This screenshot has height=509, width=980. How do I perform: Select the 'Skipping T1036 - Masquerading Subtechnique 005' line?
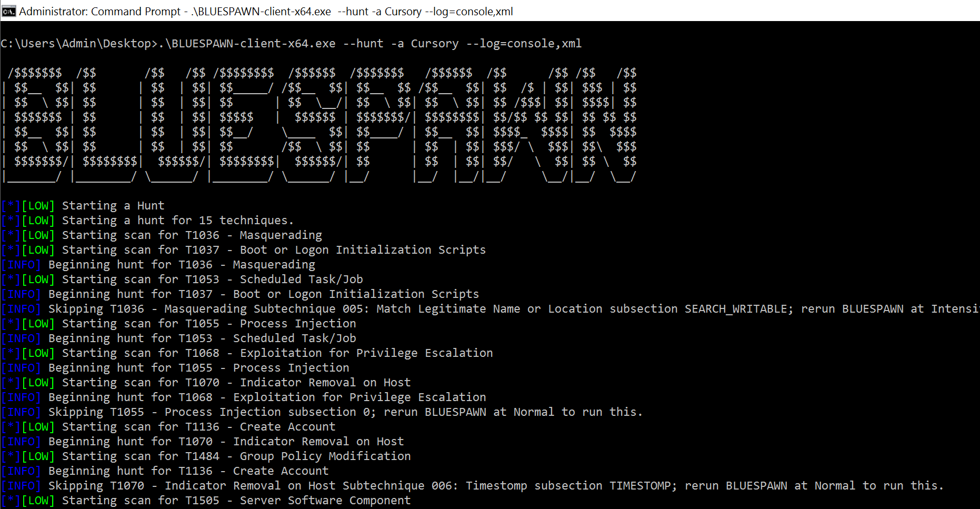(x=491, y=309)
